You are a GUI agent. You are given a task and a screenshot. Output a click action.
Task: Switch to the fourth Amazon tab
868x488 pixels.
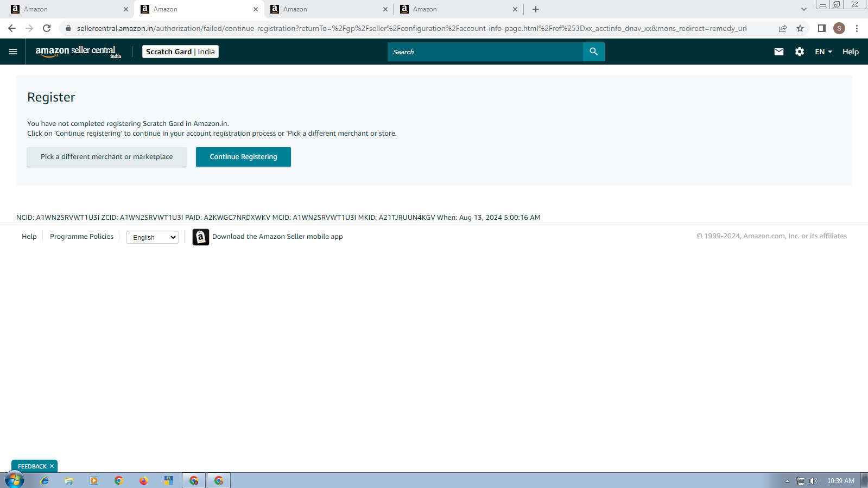[x=458, y=9]
